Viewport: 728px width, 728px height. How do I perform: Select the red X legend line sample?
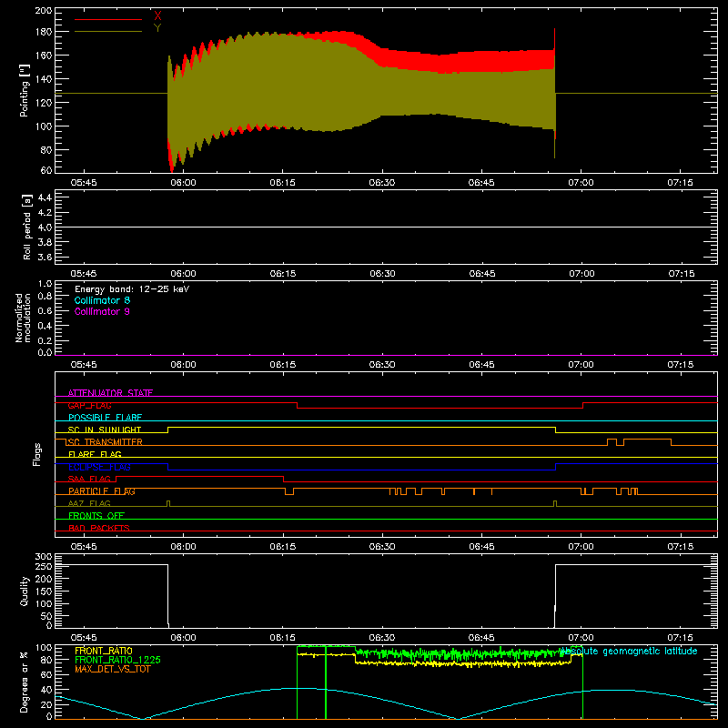[x=108, y=19]
